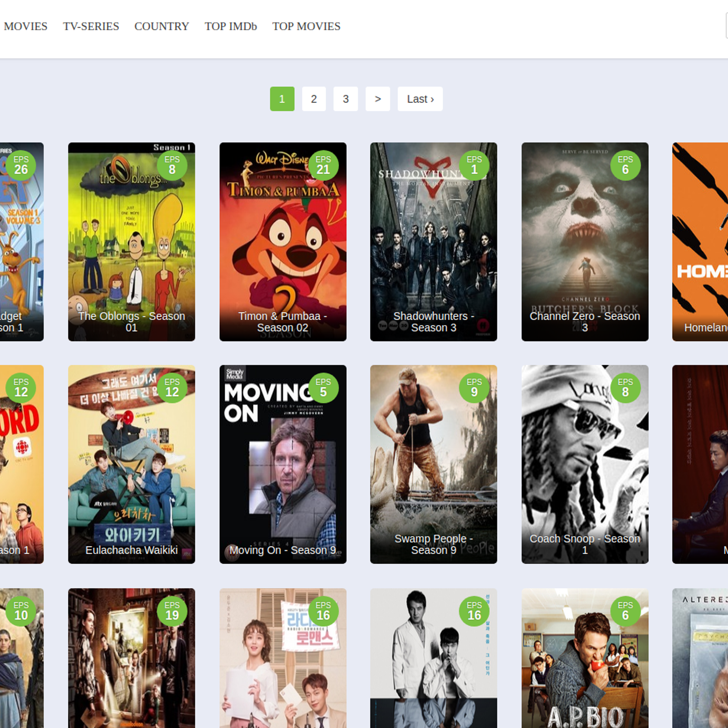Click the next page arrow button
This screenshot has width=728, height=728.
pyautogui.click(x=378, y=99)
